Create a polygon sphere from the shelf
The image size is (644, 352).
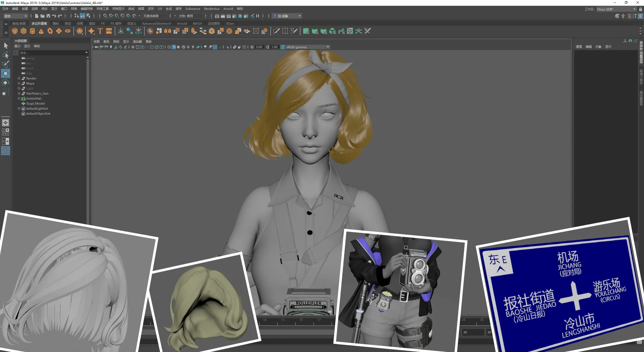15,31
